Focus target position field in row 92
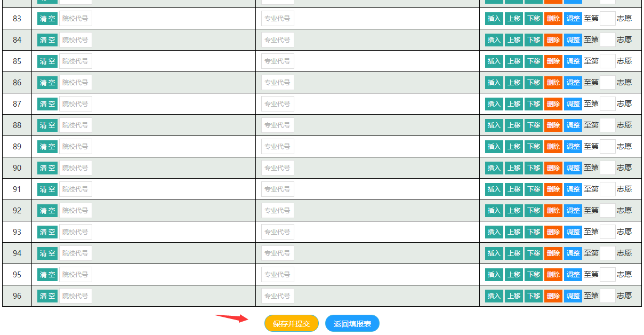Screen dimensions: 644x335 coord(608,211)
